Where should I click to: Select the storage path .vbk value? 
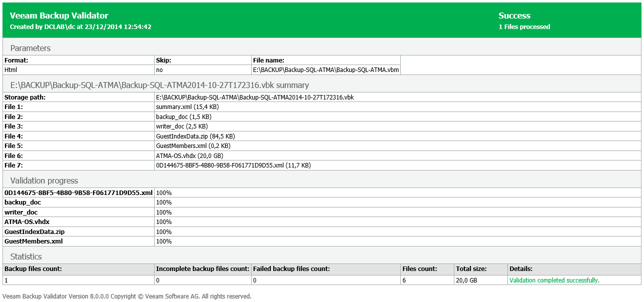coord(255,97)
